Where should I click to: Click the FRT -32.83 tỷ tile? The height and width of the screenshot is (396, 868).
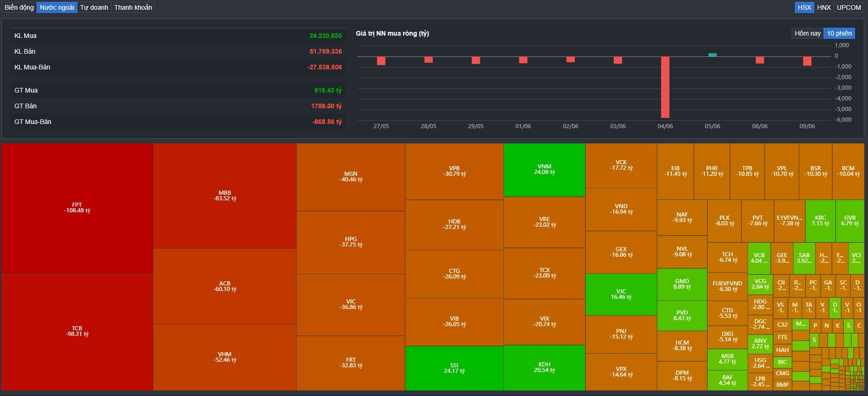(351, 363)
